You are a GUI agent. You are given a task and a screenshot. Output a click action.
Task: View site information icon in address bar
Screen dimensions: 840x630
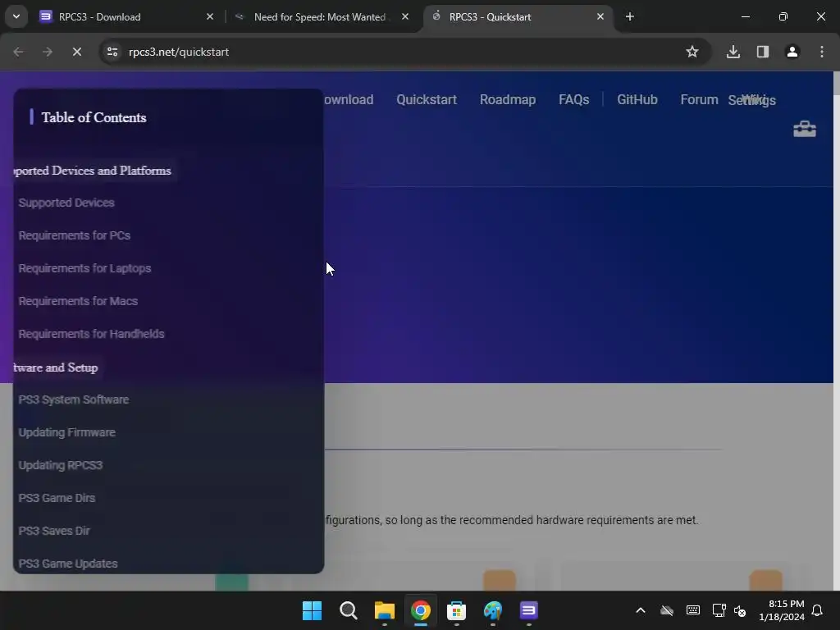[x=112, y=52]
